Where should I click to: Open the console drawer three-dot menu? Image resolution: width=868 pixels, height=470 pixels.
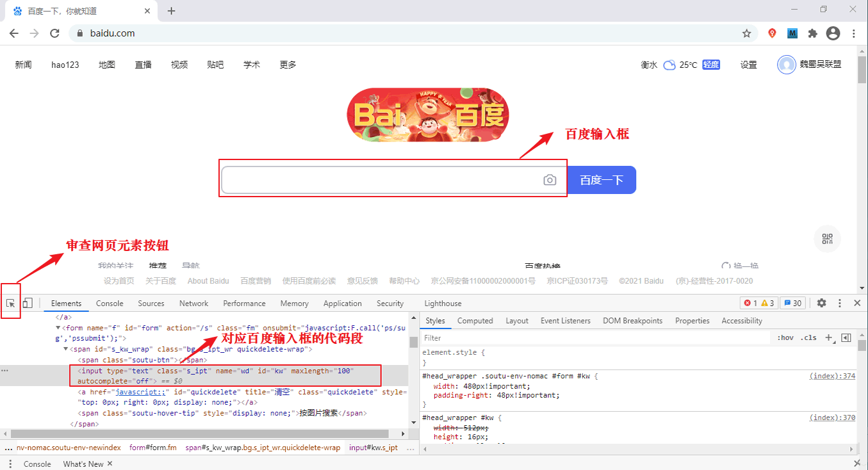click(x=10, y=464)
